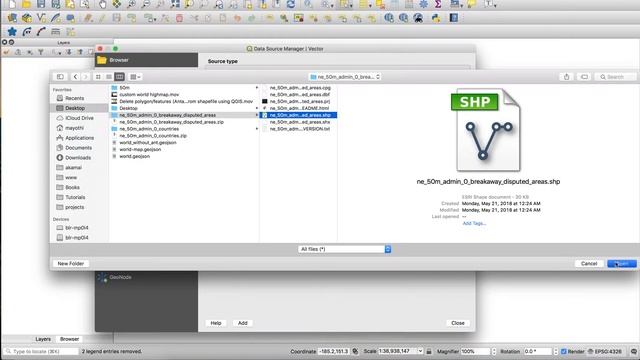The width and height of the screenshot is (640, 360).
Task: Open the current folder path dropdown
Action: [x=345, y=77]
